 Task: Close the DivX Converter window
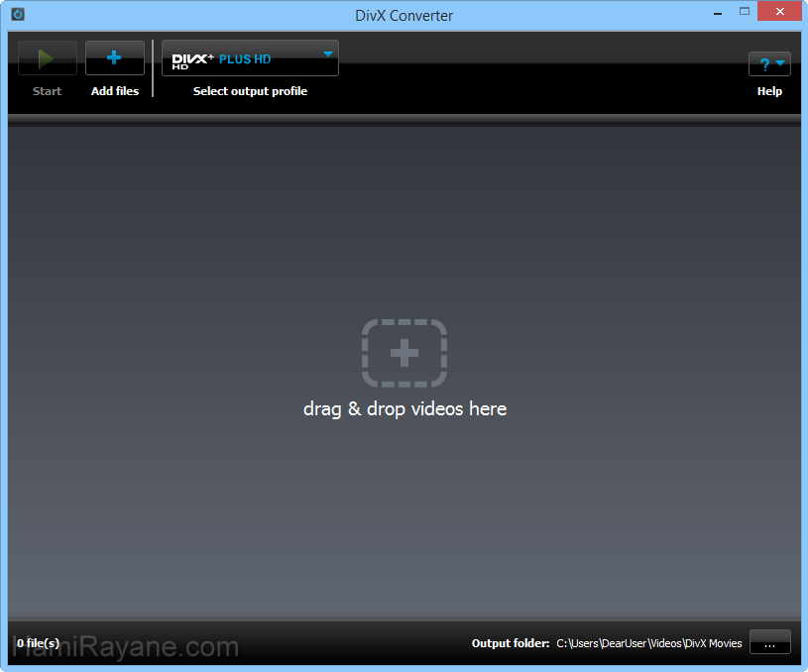coord(779,11)
